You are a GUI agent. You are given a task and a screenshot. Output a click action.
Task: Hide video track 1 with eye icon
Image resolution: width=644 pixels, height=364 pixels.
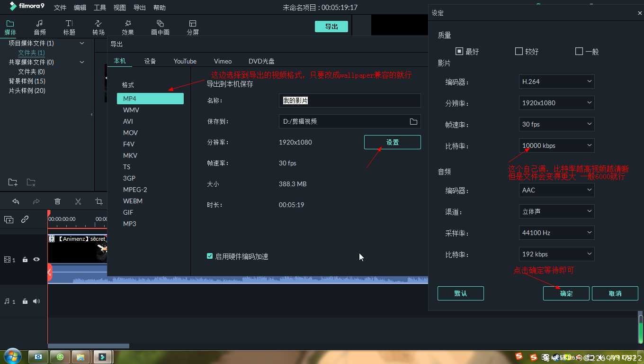point(36,260)
